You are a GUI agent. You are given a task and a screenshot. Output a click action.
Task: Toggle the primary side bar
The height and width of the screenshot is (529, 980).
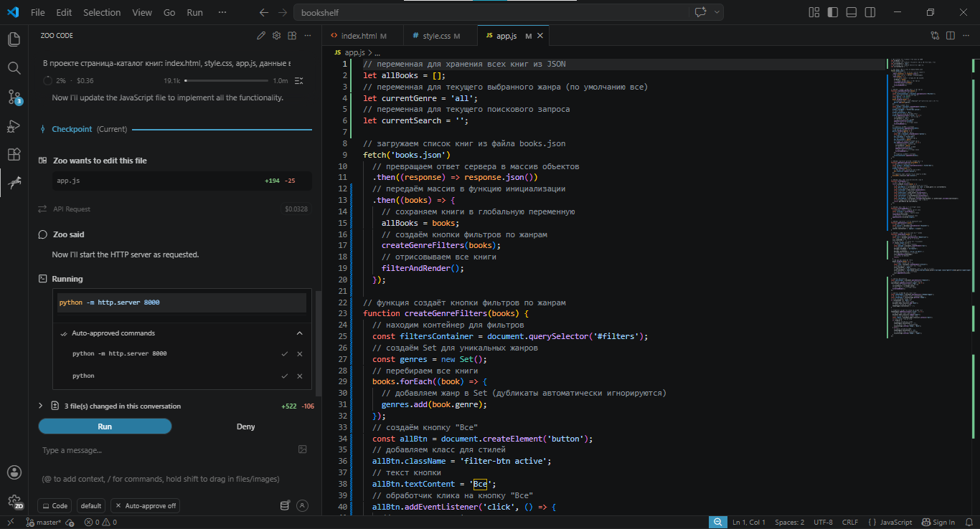pyautogui.click(x=832, y=12)
